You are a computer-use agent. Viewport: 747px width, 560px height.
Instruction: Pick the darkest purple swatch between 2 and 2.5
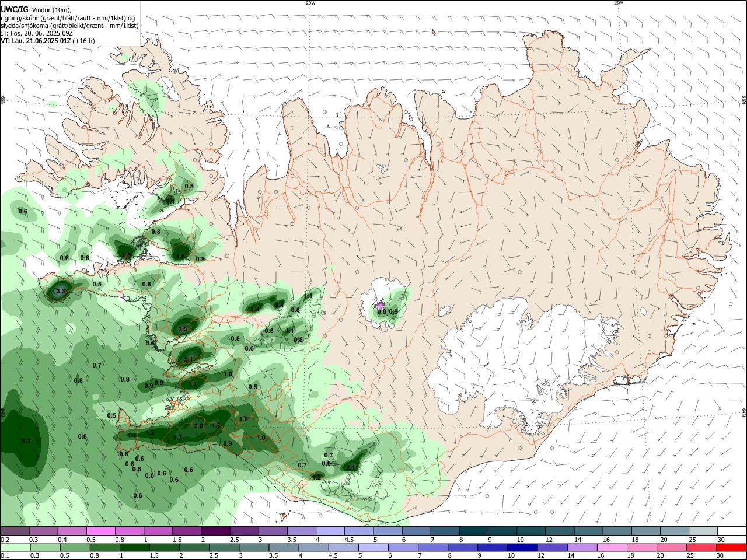(x=215, y=531)
